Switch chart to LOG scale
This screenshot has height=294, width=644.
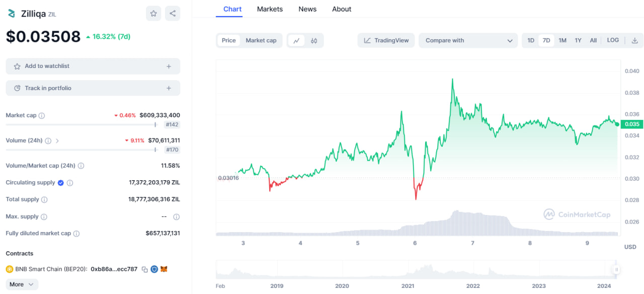(613, 40)
